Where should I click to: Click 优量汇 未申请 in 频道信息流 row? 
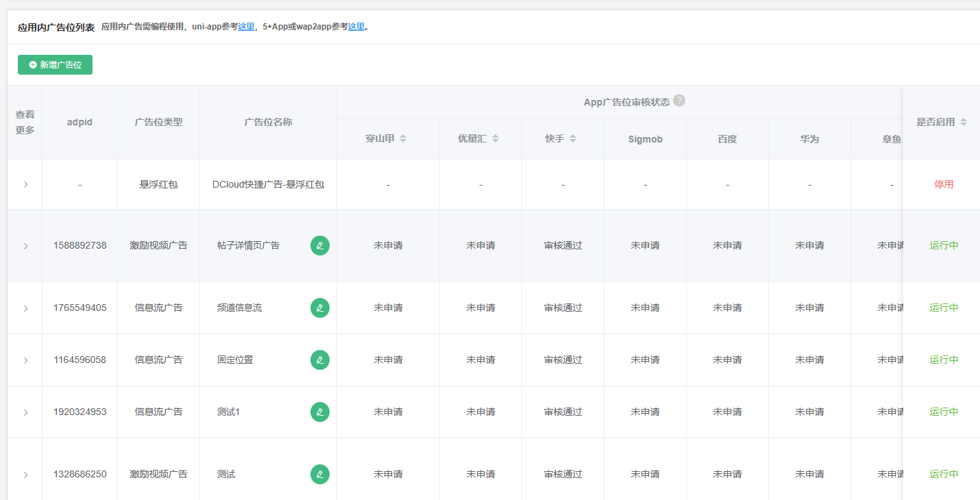[480, 308]
